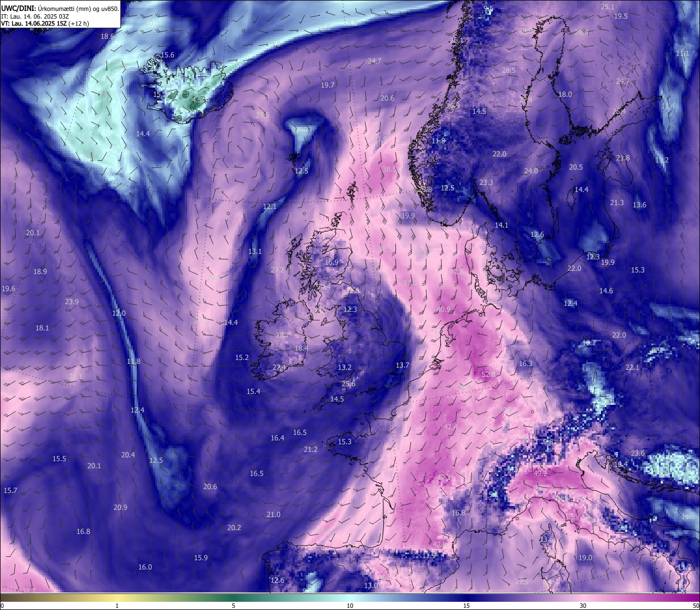Click the 18.0 value over the Gulf of Bothnia

pos(565,95)
